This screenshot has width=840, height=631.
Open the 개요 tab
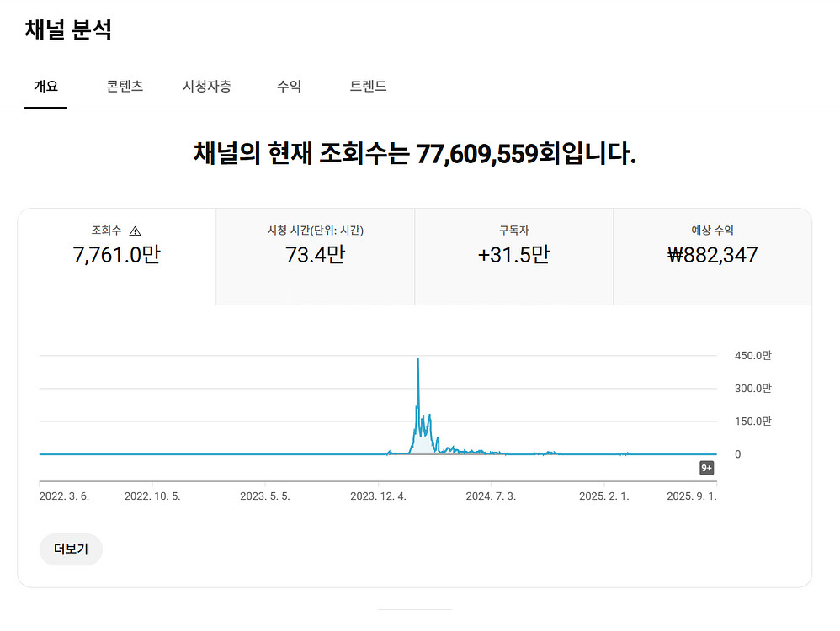point(45,87)
